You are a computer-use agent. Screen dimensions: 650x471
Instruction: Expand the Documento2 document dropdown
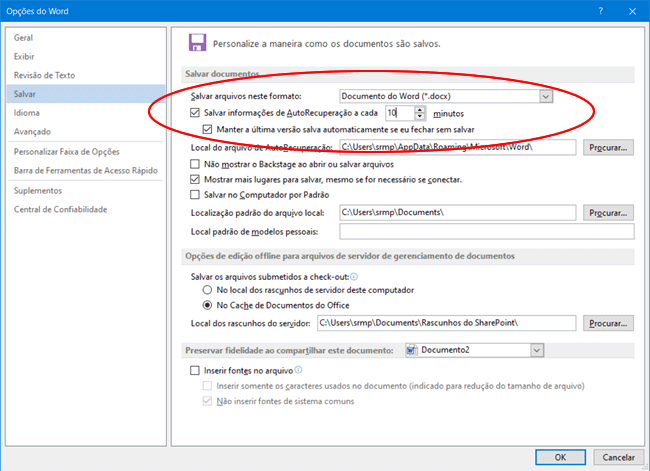click(x=537, y=350)
